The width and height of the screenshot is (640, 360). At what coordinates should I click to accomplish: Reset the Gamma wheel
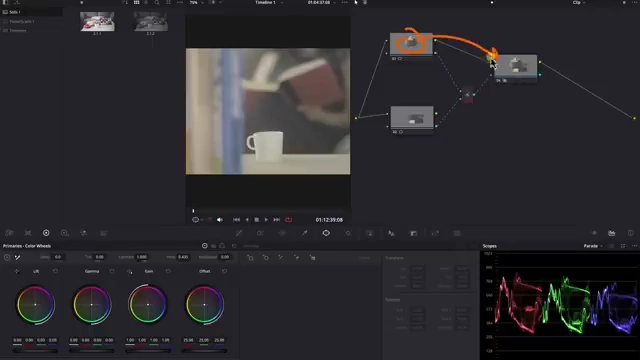(x=112, y=271)
